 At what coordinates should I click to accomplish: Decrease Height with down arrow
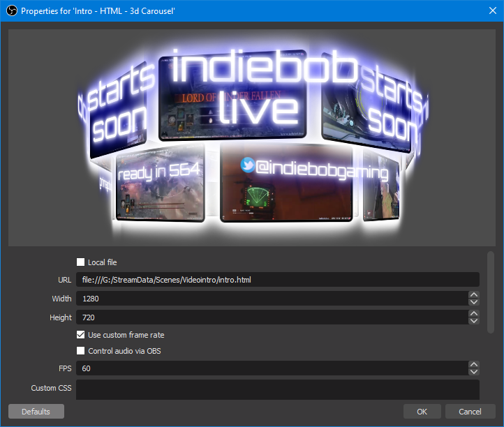[x=474, y=321]
